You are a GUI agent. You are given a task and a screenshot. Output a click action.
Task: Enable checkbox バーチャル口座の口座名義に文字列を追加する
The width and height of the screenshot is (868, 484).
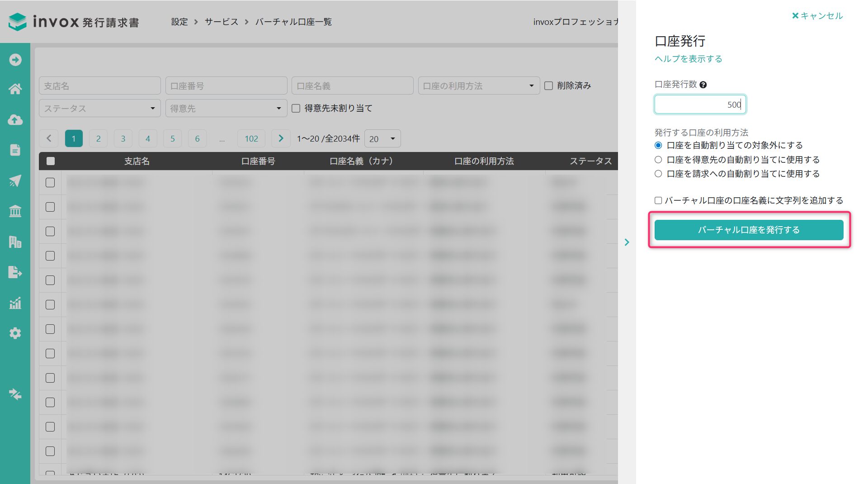click(658, 200)
